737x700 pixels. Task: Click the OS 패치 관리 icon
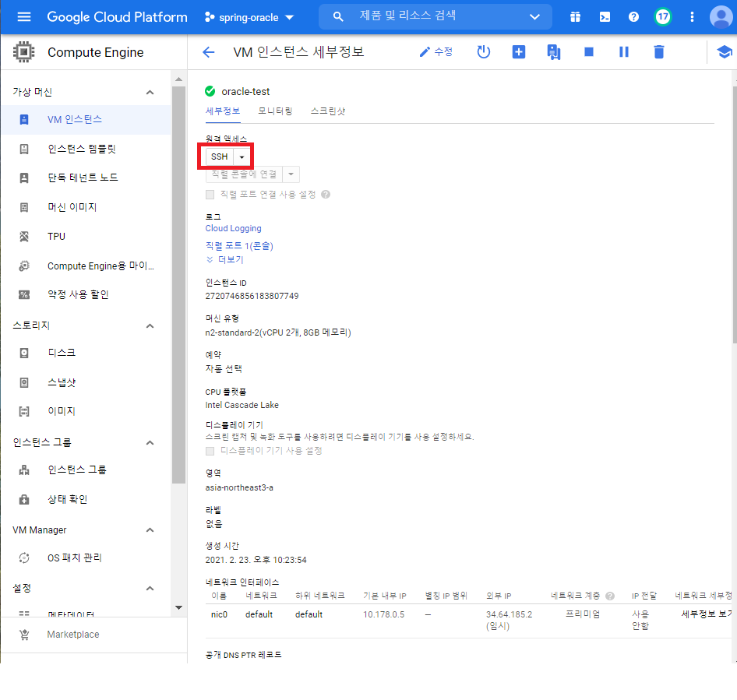click(24, 558)
